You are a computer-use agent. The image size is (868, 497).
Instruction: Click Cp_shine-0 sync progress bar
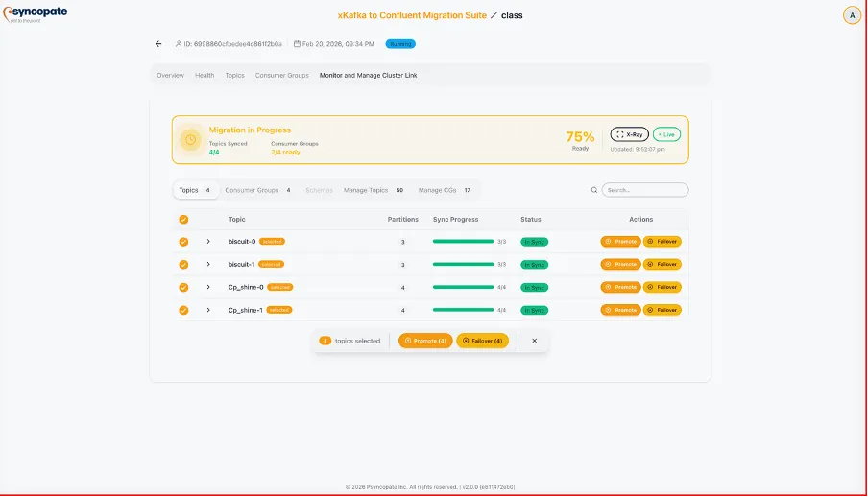pos(463,287)
